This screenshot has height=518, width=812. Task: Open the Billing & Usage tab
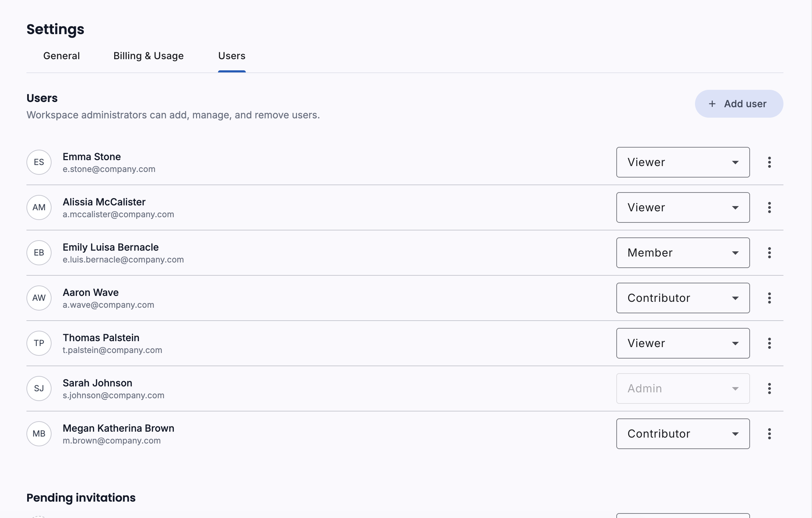(148, 56)
